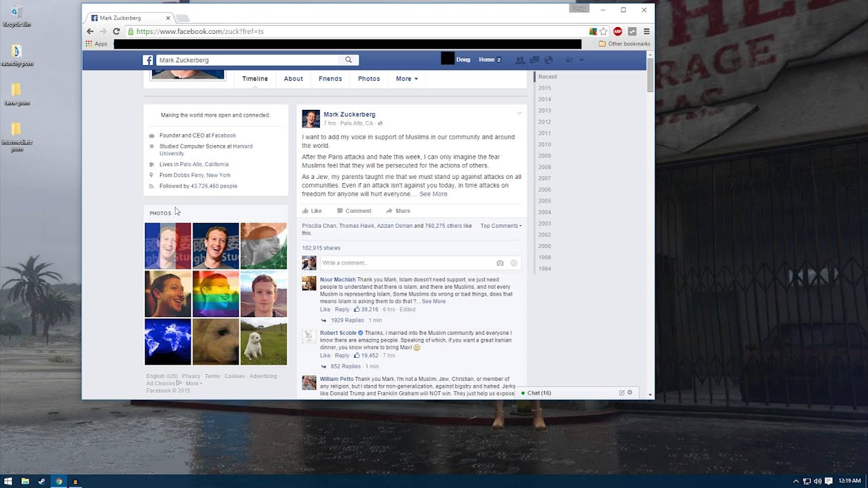Open the Other bookmarks folder
Screen dimensions: 868x488
click(x=625, y=43)
